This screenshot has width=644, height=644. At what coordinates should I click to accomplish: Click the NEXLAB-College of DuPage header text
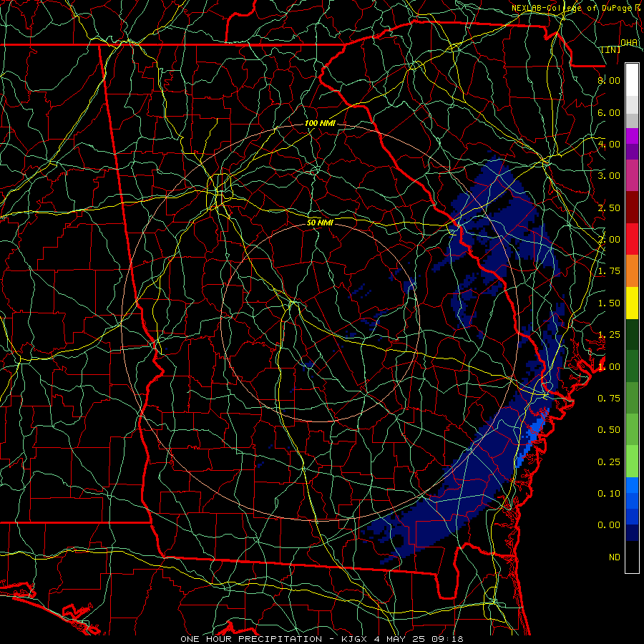572,8
